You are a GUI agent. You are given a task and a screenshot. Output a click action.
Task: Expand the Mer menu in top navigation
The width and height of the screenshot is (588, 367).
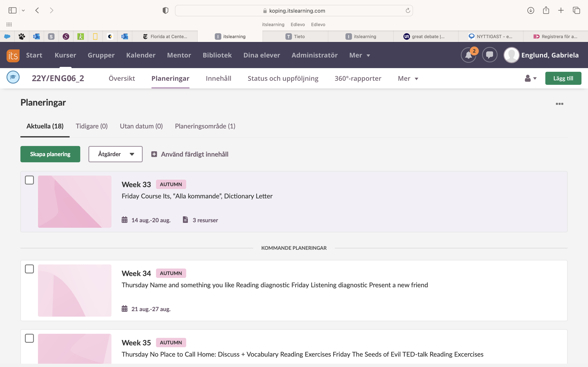pos(359,55)
